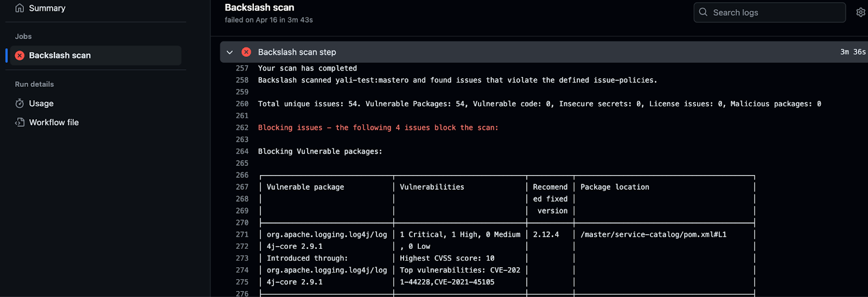This screenshot has width=868, height=297.
Task: Click the 'Highest CVSS score: 10' text
Action: click(x=447, y=259)
